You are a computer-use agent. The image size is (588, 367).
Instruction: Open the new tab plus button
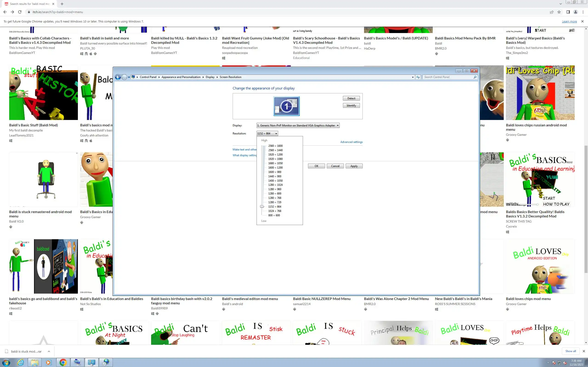tap(62, 4)
